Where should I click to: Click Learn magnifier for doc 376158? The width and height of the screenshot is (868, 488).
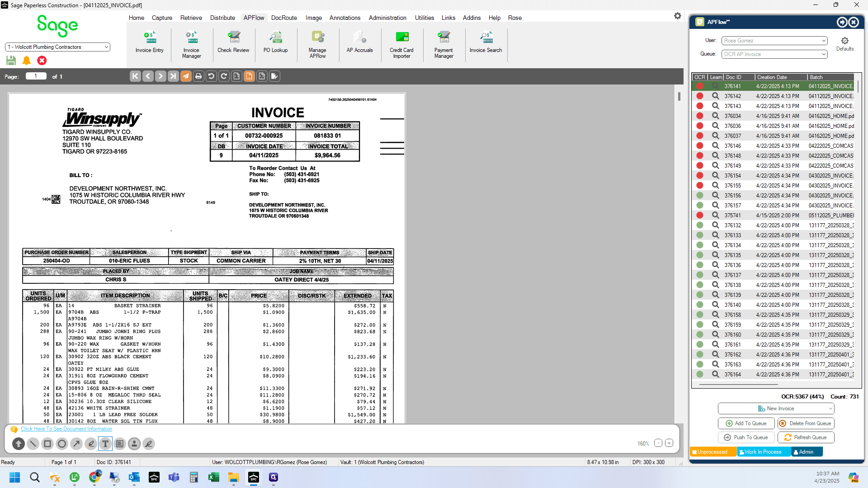[x=715, y=315]
